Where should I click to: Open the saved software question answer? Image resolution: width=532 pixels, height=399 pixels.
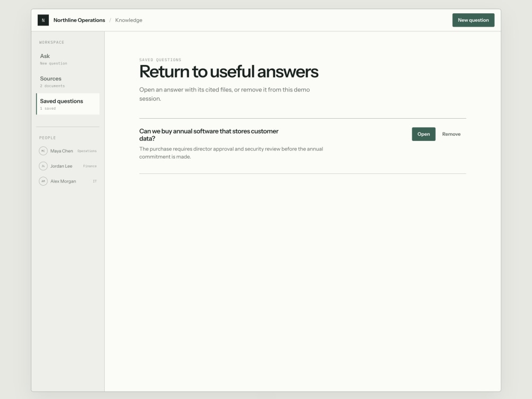tap(423, 134)
